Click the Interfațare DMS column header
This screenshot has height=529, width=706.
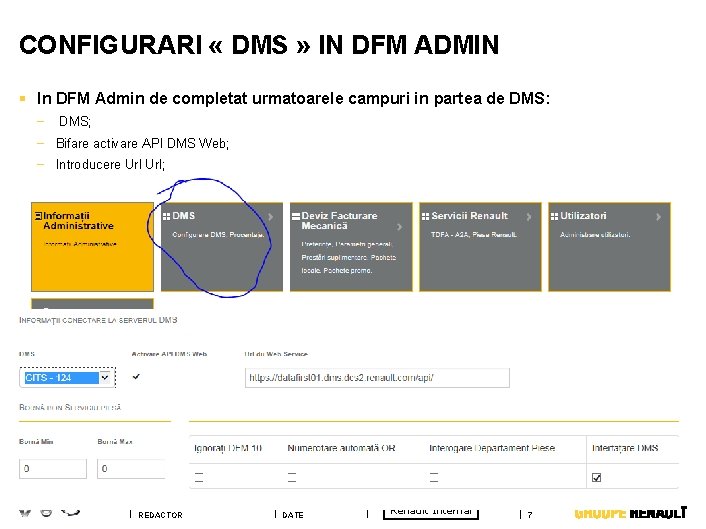coord(625,448)
